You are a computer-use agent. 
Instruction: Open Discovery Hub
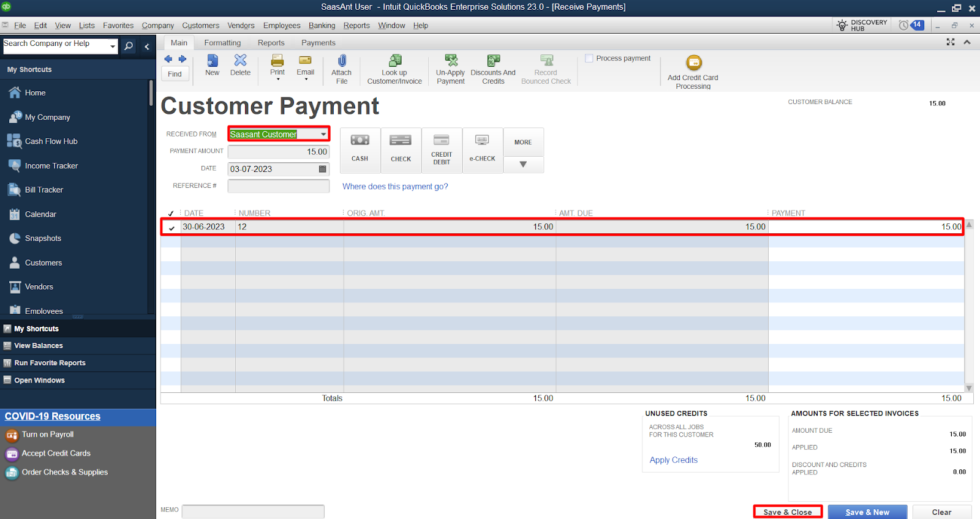tap(862, 25)
